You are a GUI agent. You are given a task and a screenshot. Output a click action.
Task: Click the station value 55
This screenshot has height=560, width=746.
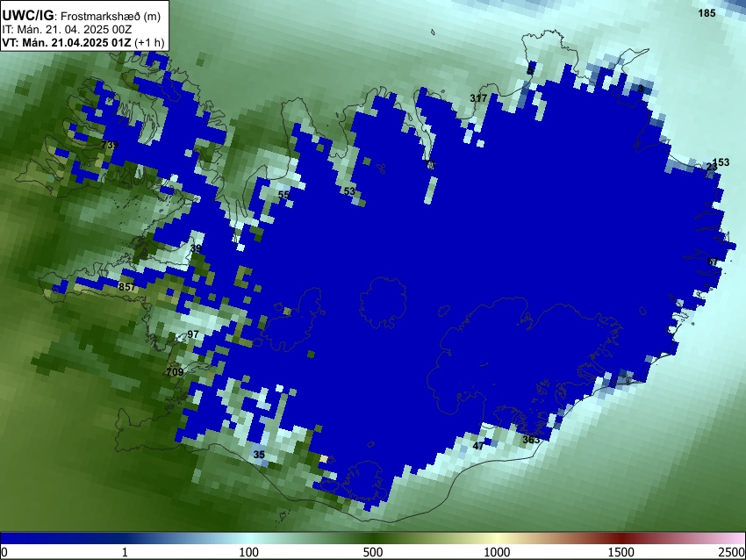point(283,195)
